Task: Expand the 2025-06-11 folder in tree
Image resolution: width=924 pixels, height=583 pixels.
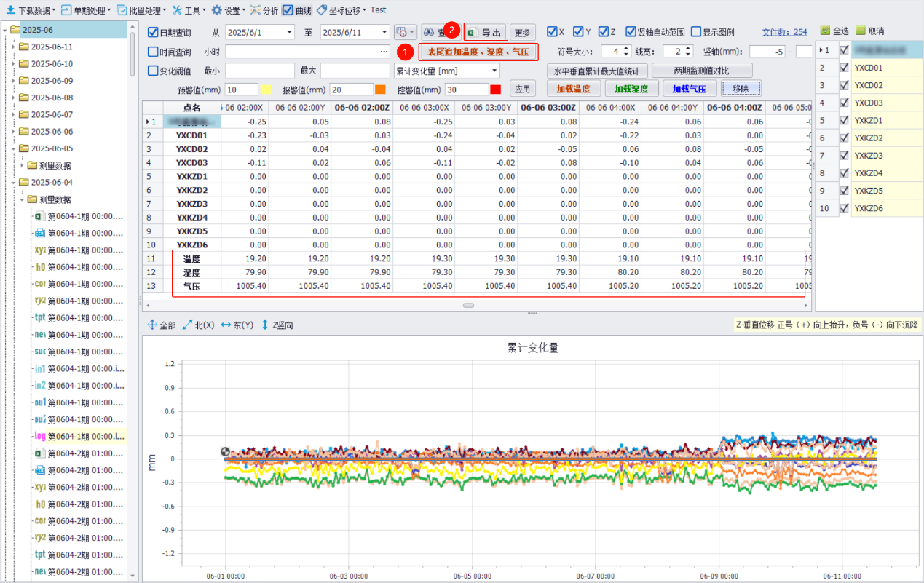Action: pos(14,47)
